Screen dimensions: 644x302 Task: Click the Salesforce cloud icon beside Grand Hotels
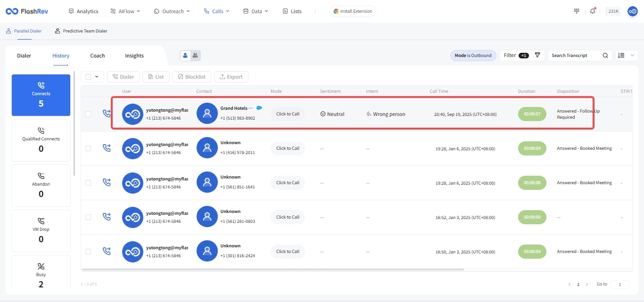(x=259, y=108)
